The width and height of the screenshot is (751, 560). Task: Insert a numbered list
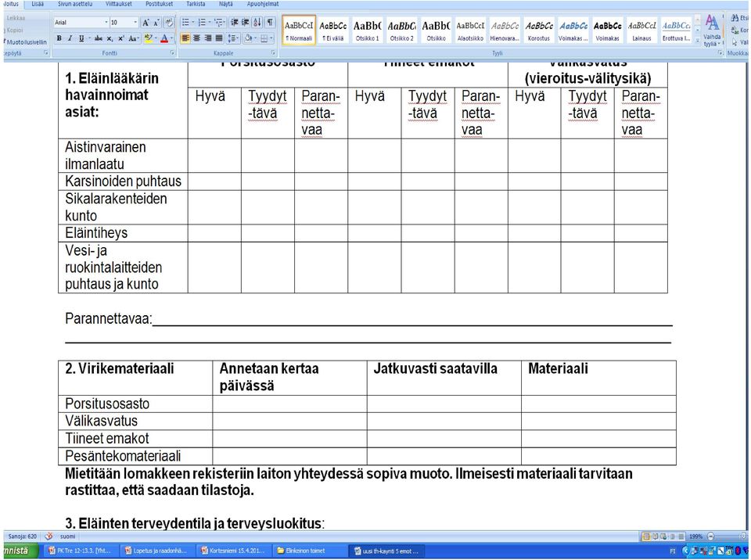[x=202, y=23]
